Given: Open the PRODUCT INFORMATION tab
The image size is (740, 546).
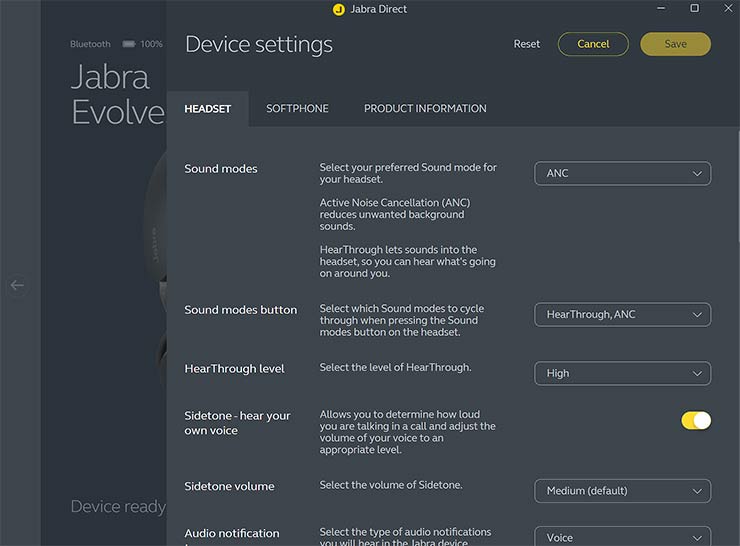Looking at the screenshot, I should tap(425, 108).
